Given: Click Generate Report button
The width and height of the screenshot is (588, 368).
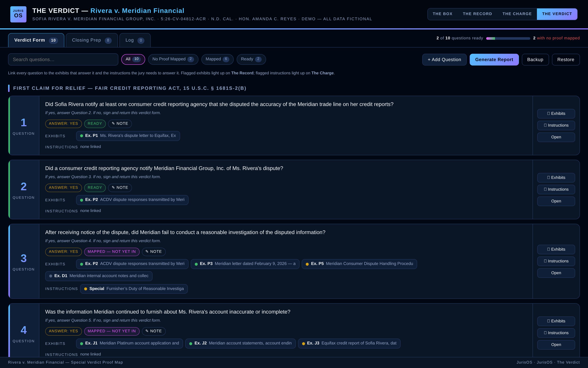Looking at the screenshot, I should click(494, 60).
